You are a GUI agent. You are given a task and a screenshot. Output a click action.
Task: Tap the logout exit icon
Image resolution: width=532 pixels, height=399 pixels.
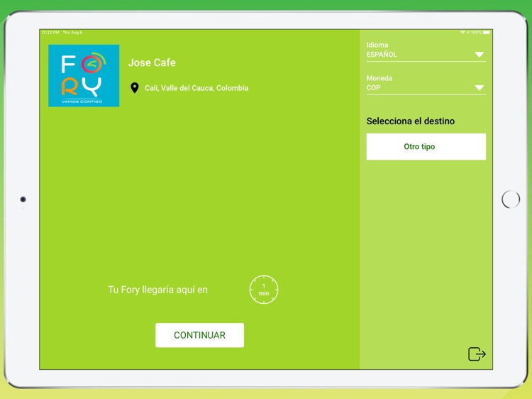point(477,354)
